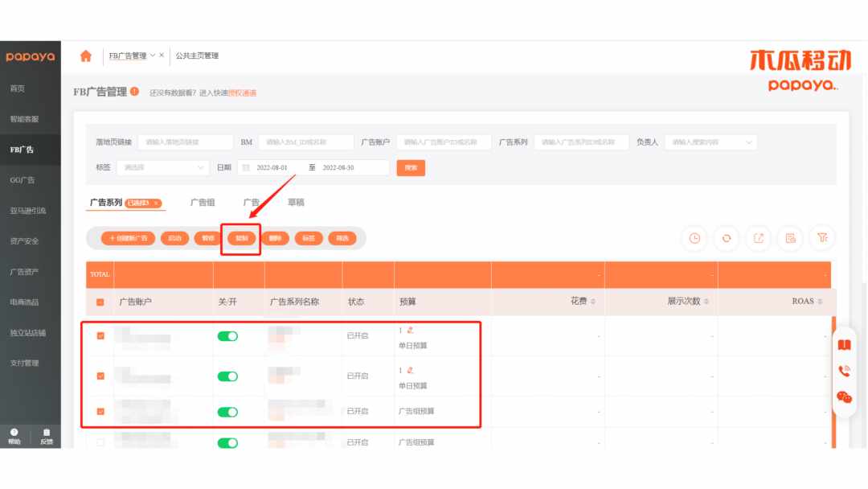Focus the BM input field
Screen dimensions: 868x489
tap(306, 142)
